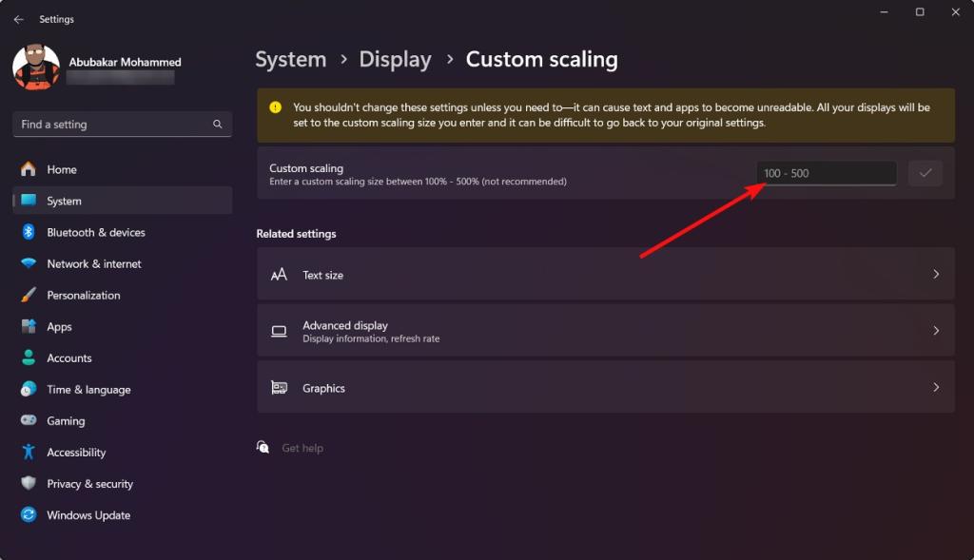The image size is (974, 560).
Task: Click the custom scaling input field
Action: (825, 172)
